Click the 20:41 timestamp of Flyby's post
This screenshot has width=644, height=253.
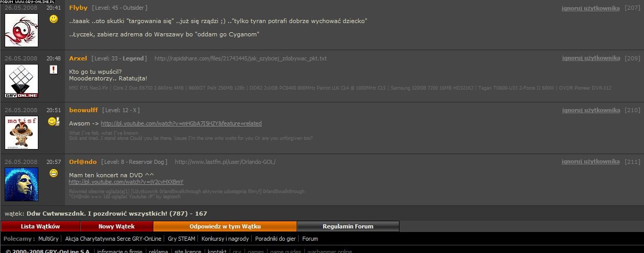[53, 8]
